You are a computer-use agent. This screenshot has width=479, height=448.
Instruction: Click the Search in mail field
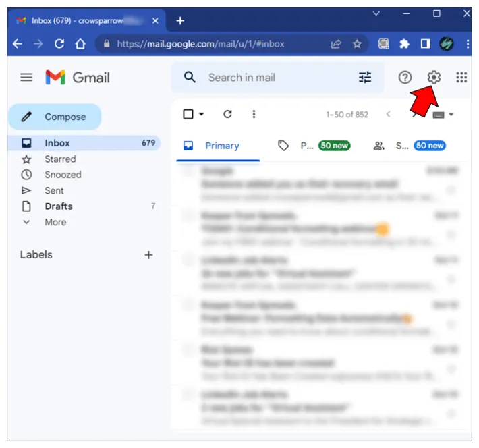click(x=277, y=78)
